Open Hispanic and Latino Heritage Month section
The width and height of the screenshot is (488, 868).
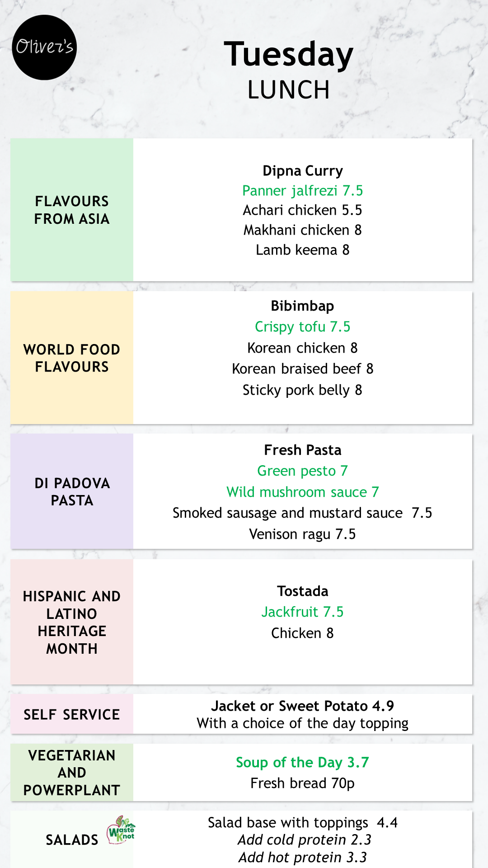72,622
